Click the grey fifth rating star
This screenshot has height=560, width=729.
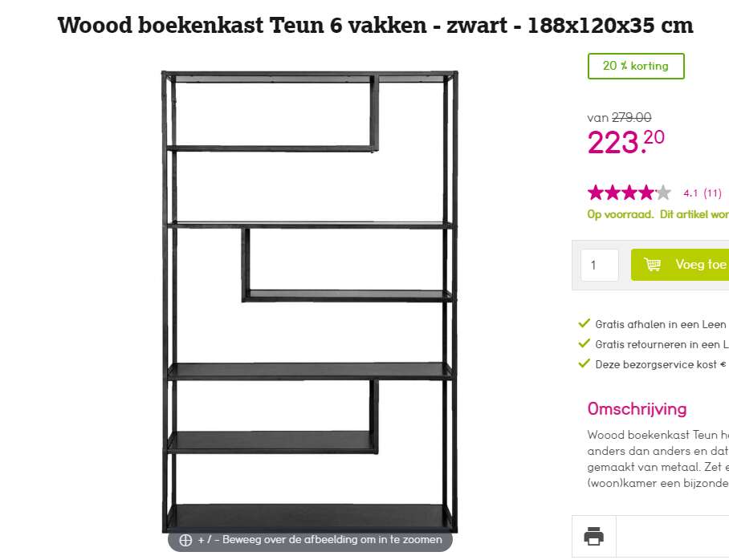[x=663, y=193]
